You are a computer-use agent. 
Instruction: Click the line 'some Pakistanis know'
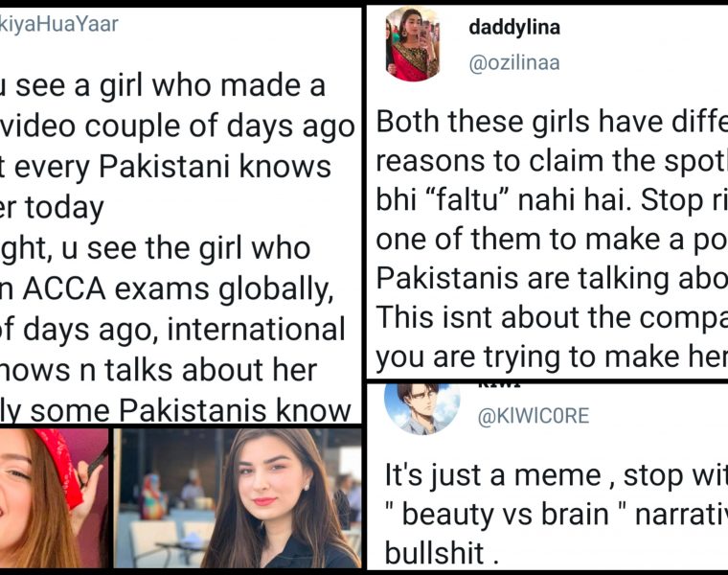(x=175, y=410)
